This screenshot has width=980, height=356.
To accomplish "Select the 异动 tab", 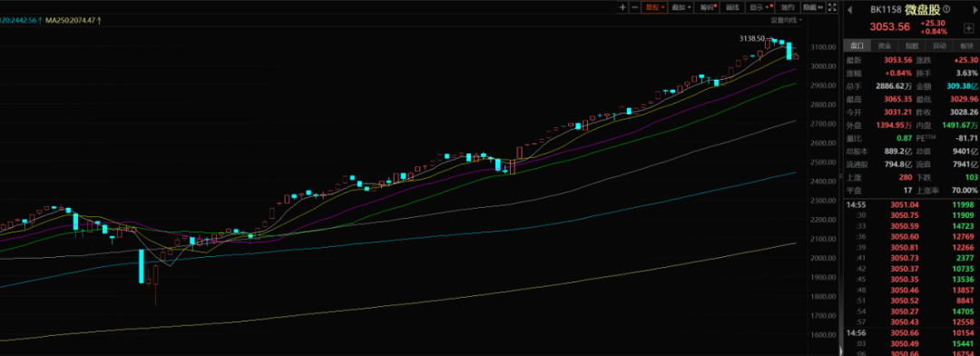I will tap(939, 45).
